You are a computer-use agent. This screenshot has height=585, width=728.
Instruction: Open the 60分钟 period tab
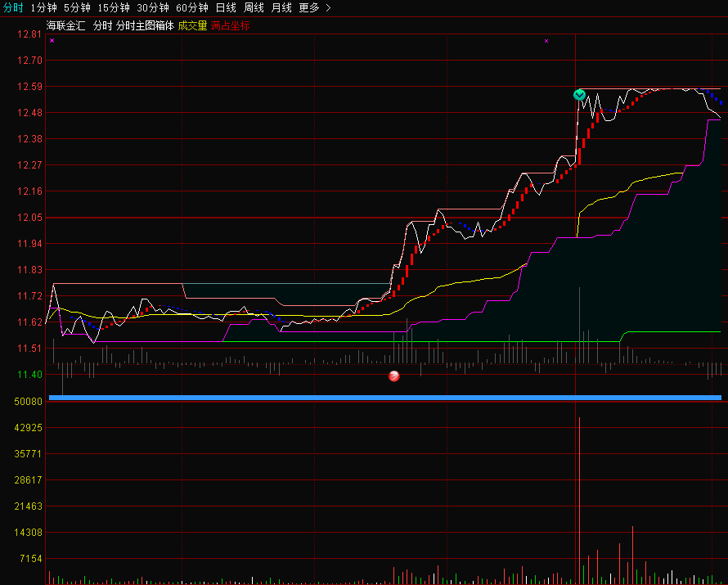[192, 8]
